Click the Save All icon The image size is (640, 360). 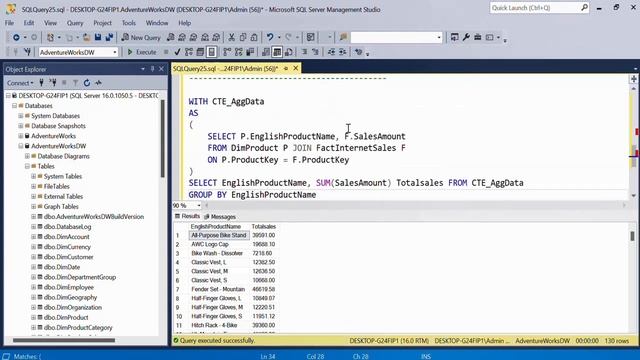coord(109,38)
